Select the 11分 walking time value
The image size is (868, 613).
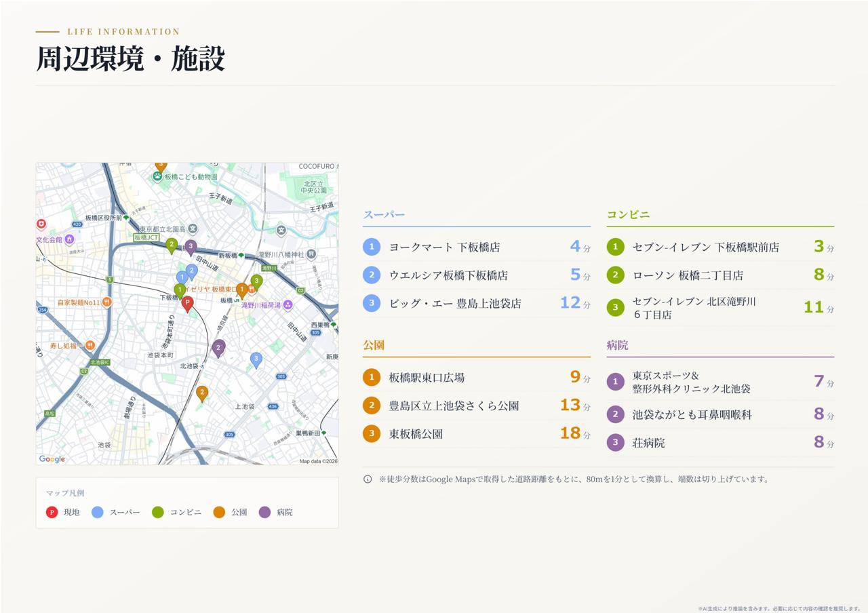click(x=819, y=308)
